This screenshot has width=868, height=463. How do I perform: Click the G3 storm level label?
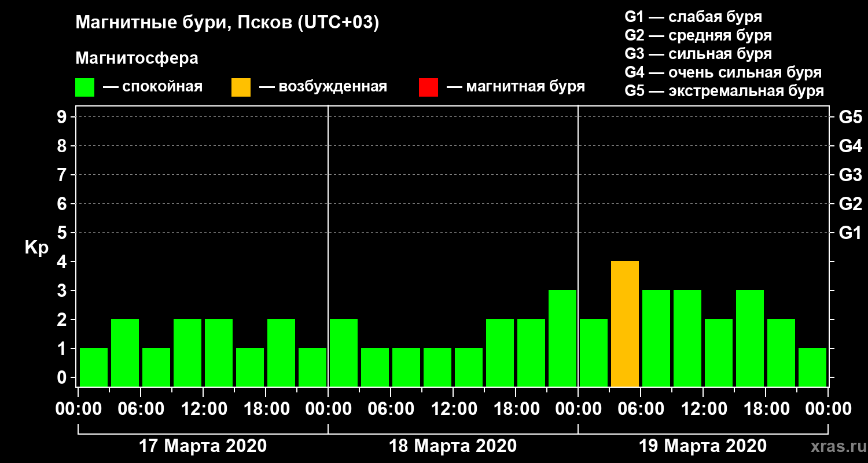pyautogui.click(x=850, y=175)
